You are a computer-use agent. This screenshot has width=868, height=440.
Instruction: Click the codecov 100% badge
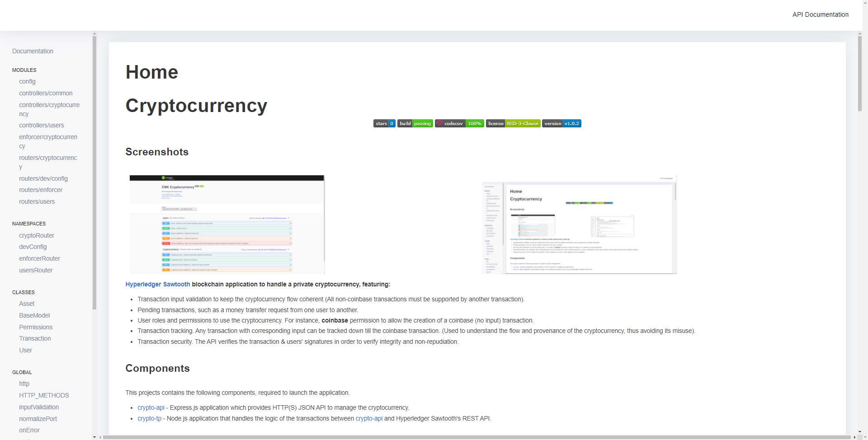pyautogui.click(x=459, y=123)
